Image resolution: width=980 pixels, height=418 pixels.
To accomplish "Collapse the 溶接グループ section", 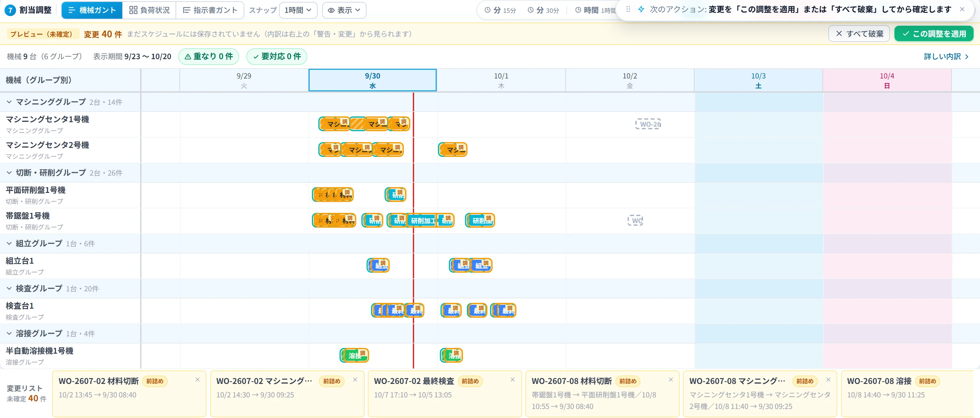I will click(9, 333).
